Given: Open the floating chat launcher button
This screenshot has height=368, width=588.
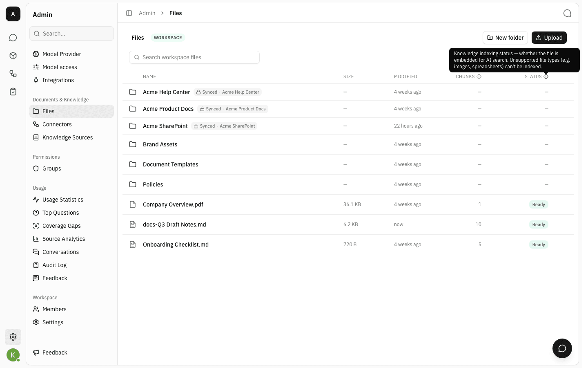Looking at the screenshot, I should (x=562, y=348).
